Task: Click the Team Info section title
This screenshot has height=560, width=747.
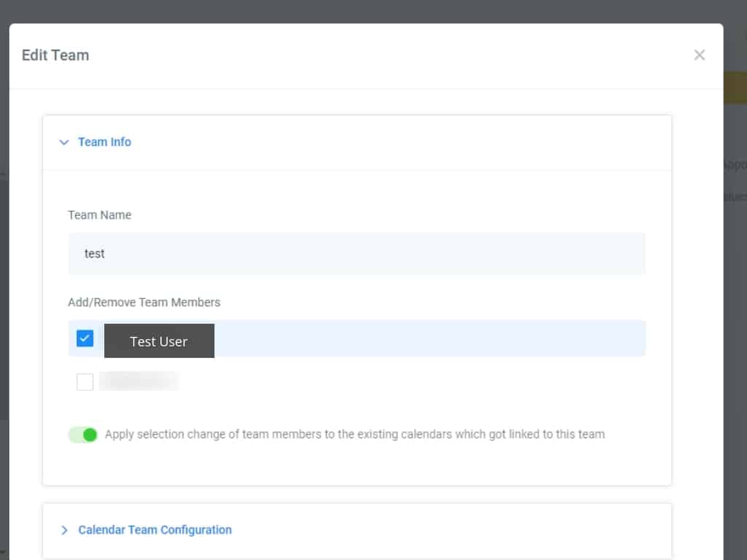Action: click(x=104, y=142)
